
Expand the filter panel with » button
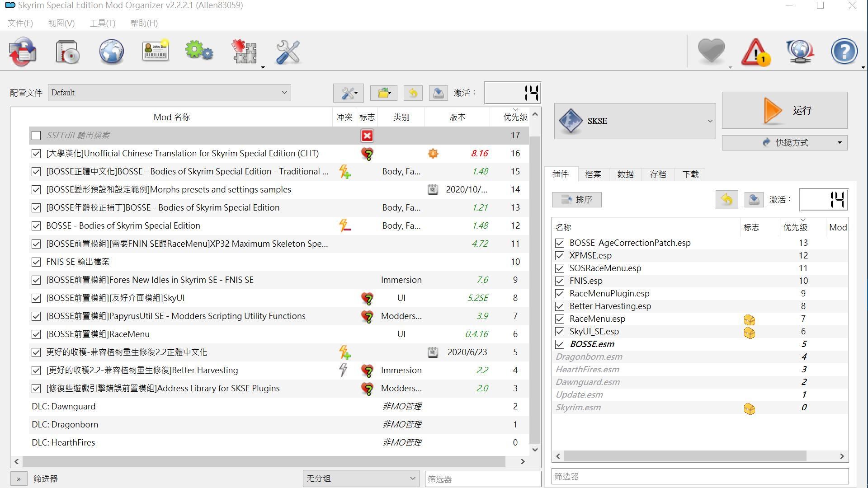(x=19, y=479)
